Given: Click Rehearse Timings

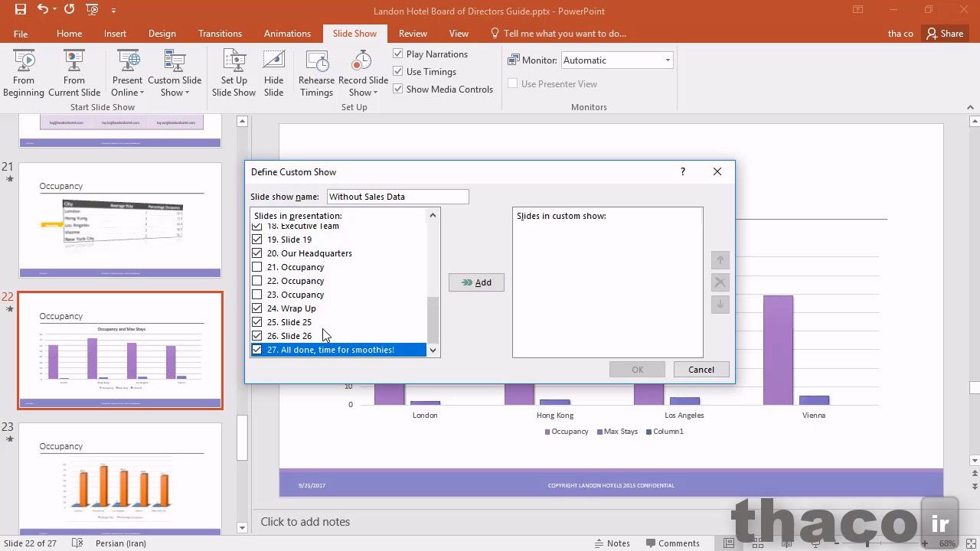Looking at the screenshot, I should point(316,73).
